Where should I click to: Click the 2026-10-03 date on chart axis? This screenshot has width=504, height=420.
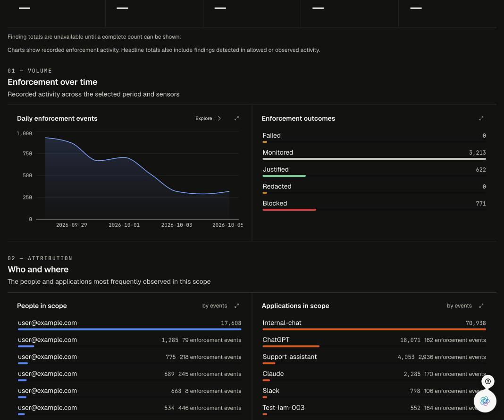pyautogui.click(x=176, y=225)
